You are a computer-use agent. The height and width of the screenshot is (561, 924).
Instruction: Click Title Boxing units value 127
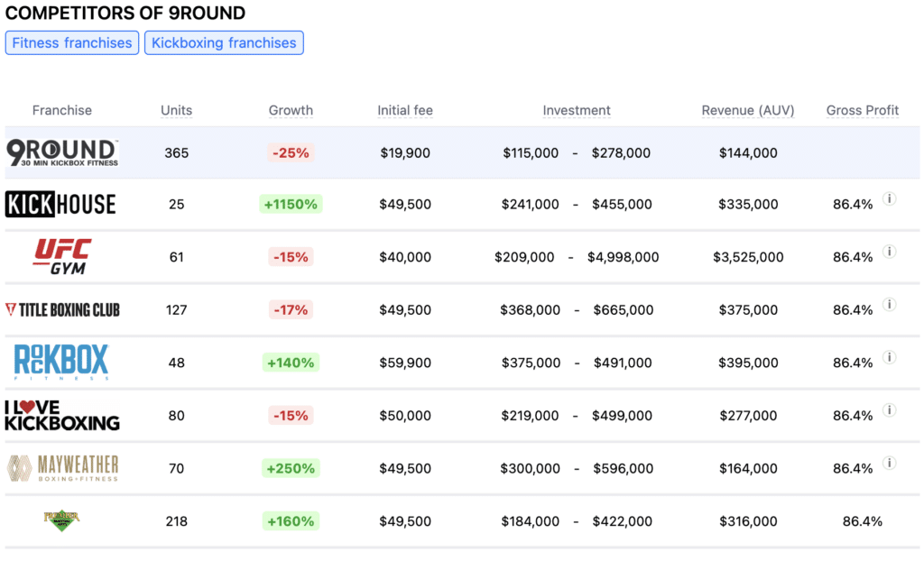click(176, 310)
